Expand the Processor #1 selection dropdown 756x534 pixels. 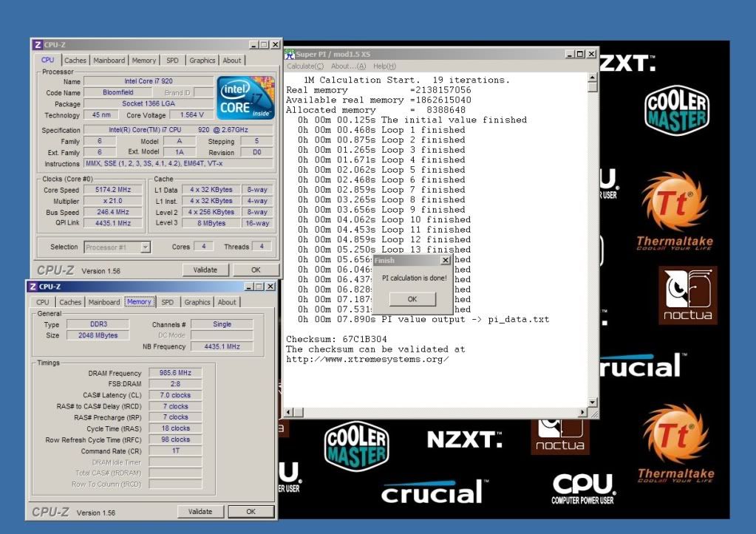(x=145, y=247)
